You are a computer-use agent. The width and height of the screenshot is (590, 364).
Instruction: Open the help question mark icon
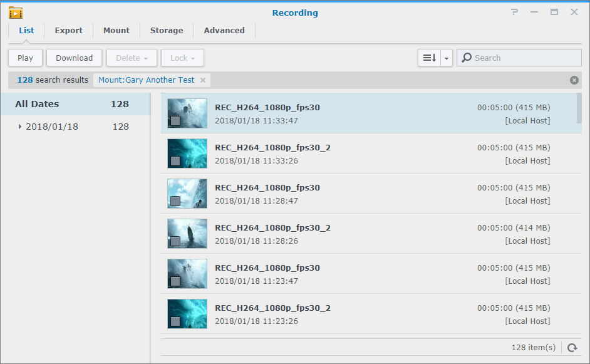point(514,12)
